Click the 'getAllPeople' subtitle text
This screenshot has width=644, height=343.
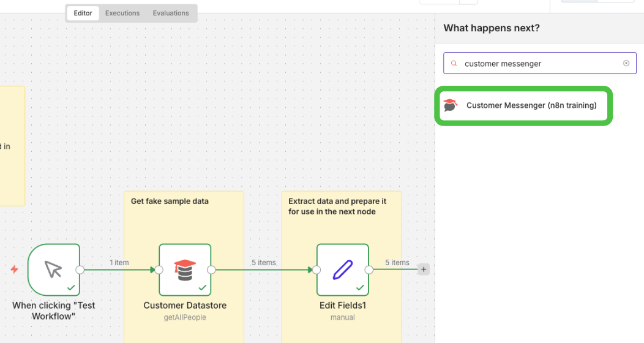pyautogui.click(x=185, y=317)
